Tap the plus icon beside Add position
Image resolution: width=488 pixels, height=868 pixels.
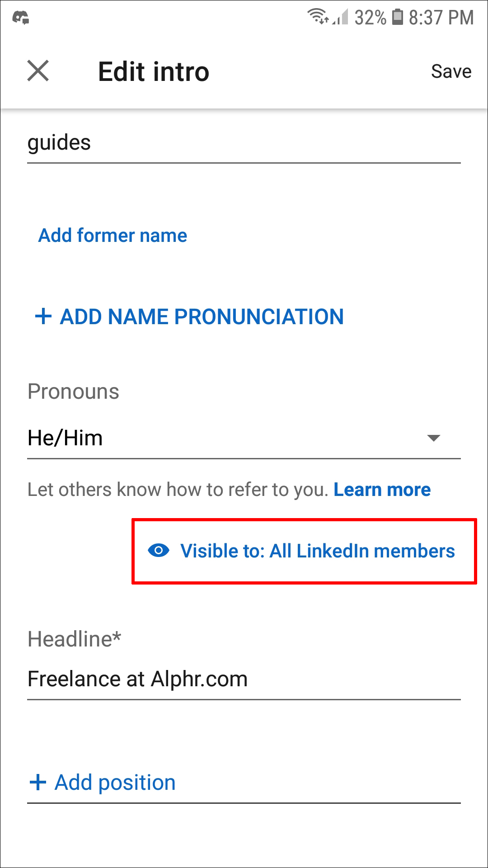[38, 782]
